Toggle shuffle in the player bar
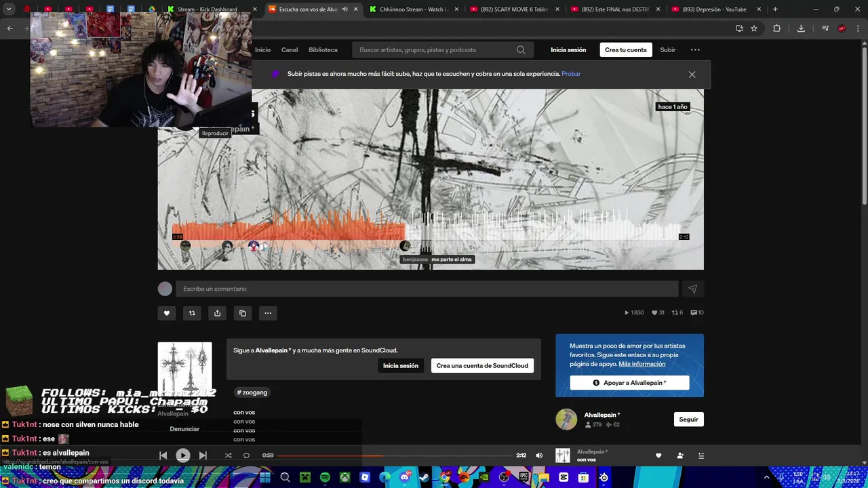868x488 pixels. point(228,455)
